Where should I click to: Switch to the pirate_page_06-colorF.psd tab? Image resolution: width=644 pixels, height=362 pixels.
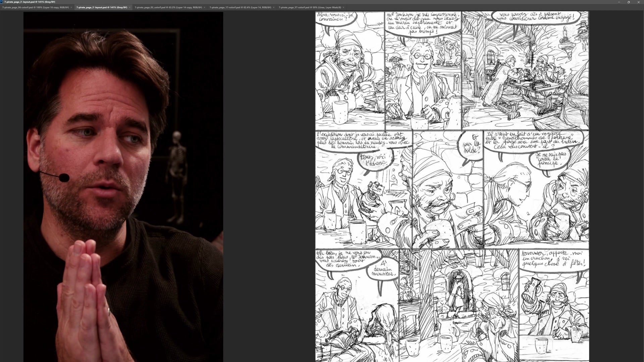35,7
